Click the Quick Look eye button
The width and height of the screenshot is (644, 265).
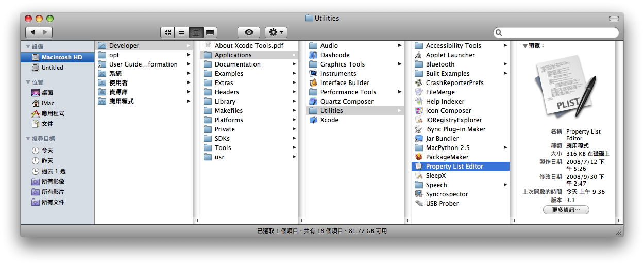click(249, 32)
